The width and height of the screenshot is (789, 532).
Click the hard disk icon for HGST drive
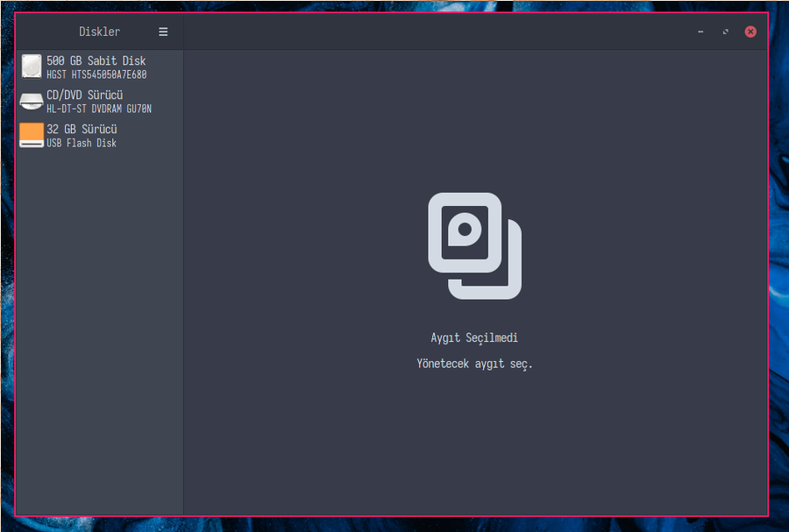pos(32,67)
